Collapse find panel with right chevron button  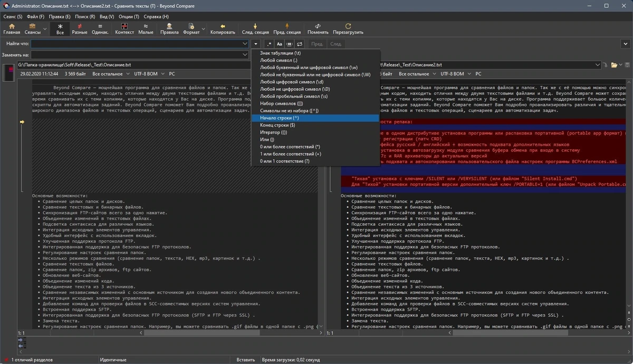626,44
